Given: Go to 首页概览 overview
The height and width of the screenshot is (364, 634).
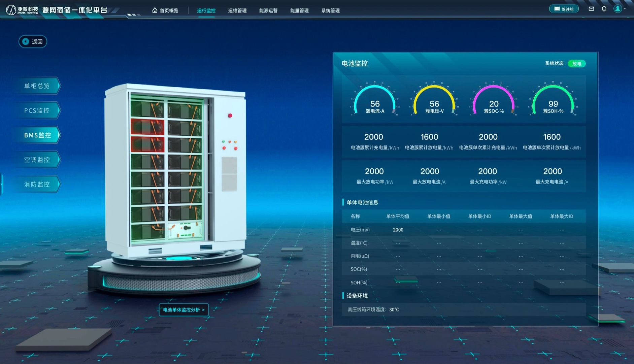Looking at the screenshot, I should (x=169, y=10).
